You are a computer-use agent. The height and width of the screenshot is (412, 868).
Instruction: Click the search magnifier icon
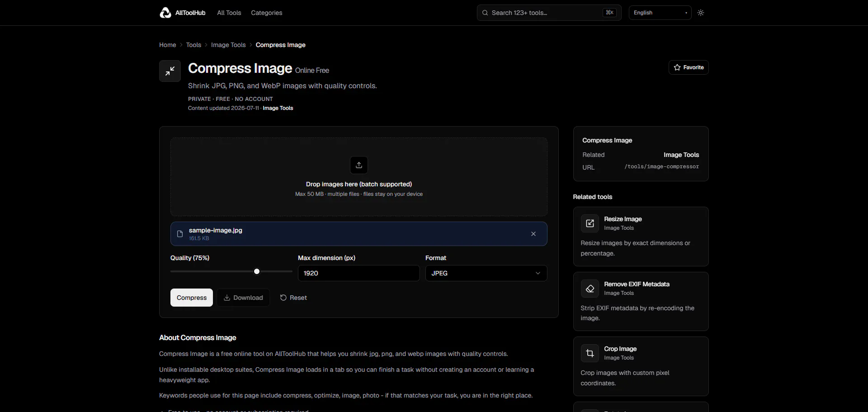[x=485, y=13]
